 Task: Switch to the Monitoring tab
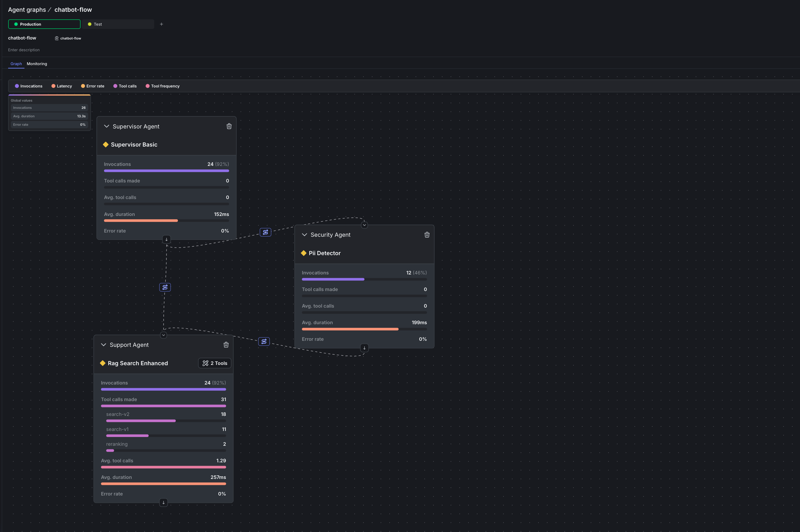tap(37, 64)
